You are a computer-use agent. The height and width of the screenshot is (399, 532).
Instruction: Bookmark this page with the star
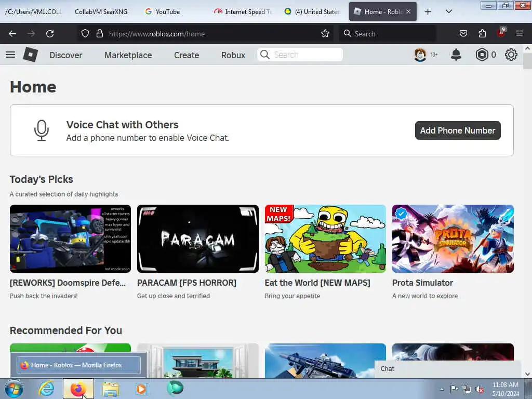click(325, 34)
